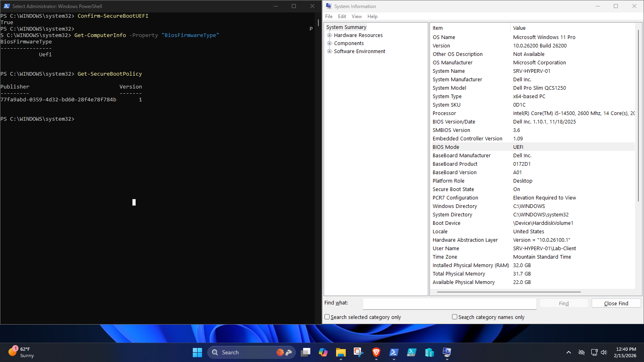Click the Close Find button
644x362 pixels.
[616, 303]
